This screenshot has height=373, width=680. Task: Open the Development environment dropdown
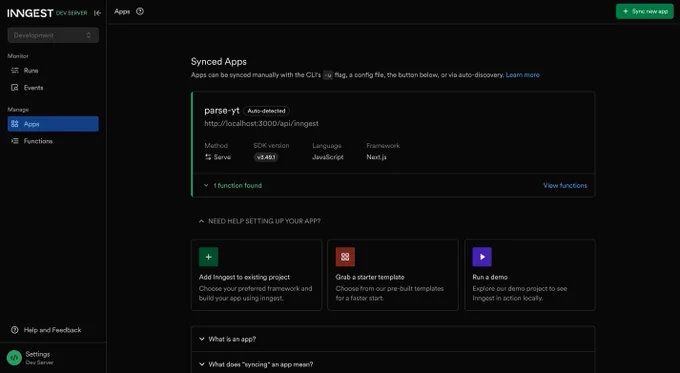pyautogui.click(x=53, y=35)
